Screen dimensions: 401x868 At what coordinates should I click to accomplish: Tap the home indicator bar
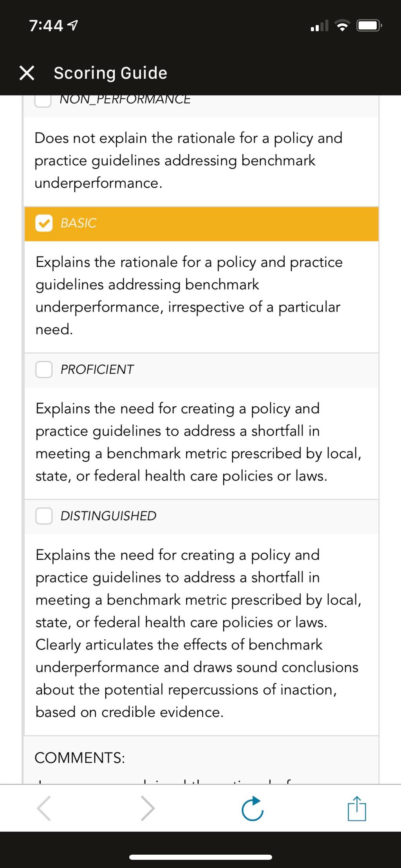point(200,857)
